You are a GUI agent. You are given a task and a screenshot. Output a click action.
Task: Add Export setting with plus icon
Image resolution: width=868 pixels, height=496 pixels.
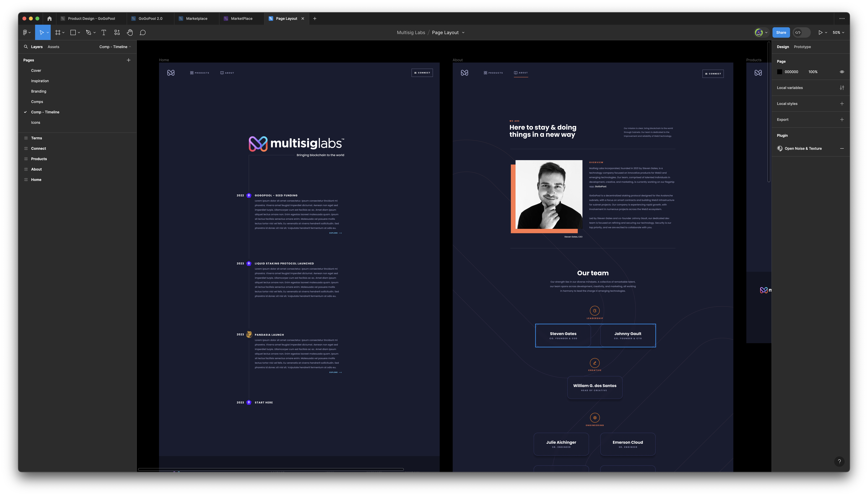(x=842, y=120)
